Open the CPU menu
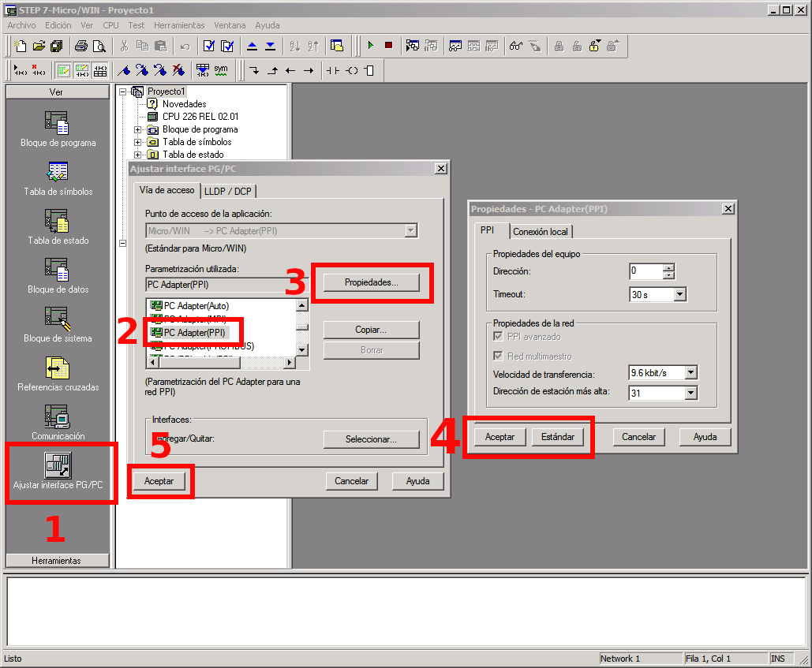 110,25
